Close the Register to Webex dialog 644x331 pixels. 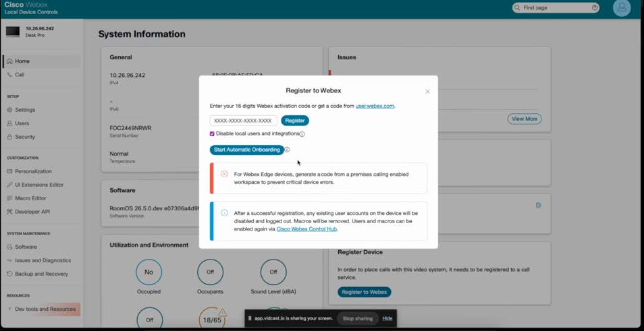click(427, 92)
